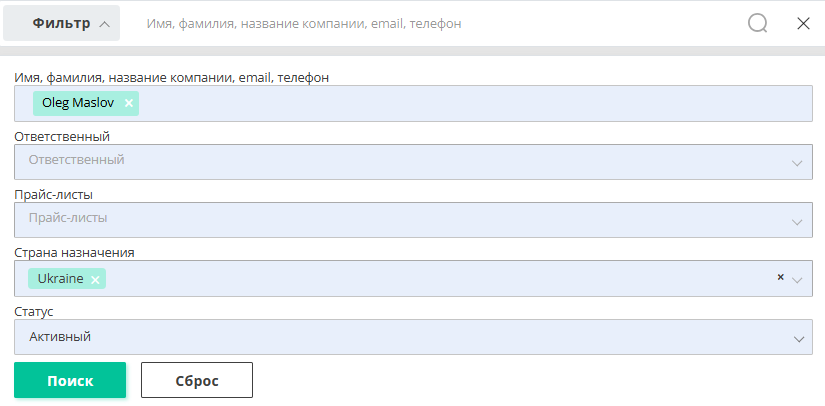
Task: Close the search bar with X icon
Action: point(803,23)
